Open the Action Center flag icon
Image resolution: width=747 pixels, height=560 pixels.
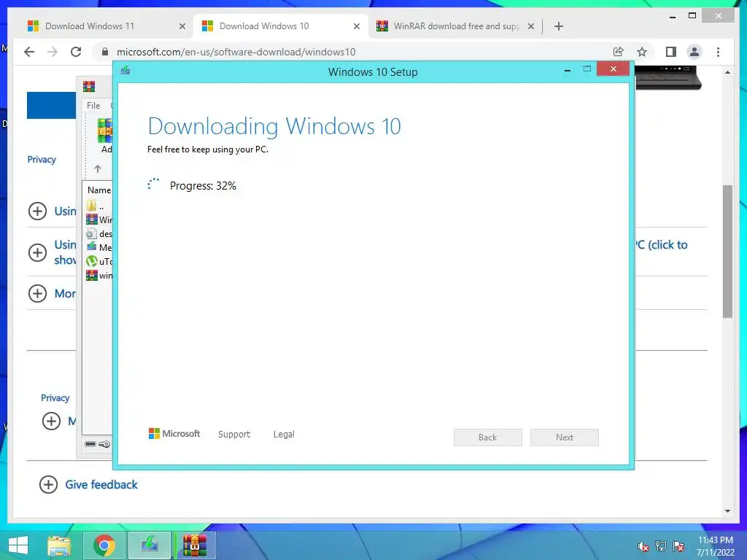coord(678,546)
